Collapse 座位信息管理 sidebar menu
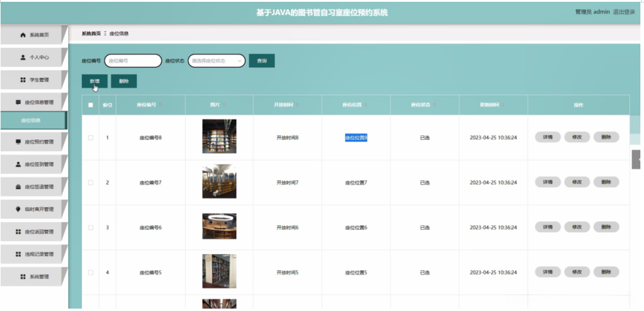644x311 pixels. click(x=34, y=102)
